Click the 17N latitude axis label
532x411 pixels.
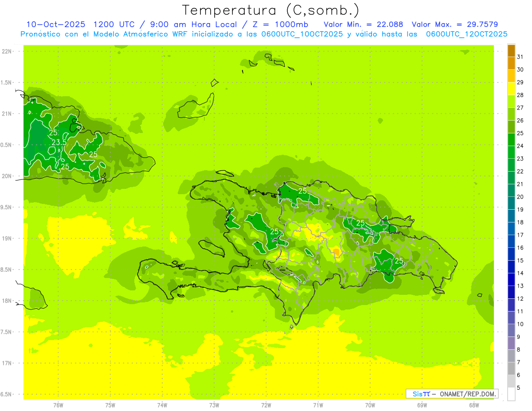pos(7,363)
